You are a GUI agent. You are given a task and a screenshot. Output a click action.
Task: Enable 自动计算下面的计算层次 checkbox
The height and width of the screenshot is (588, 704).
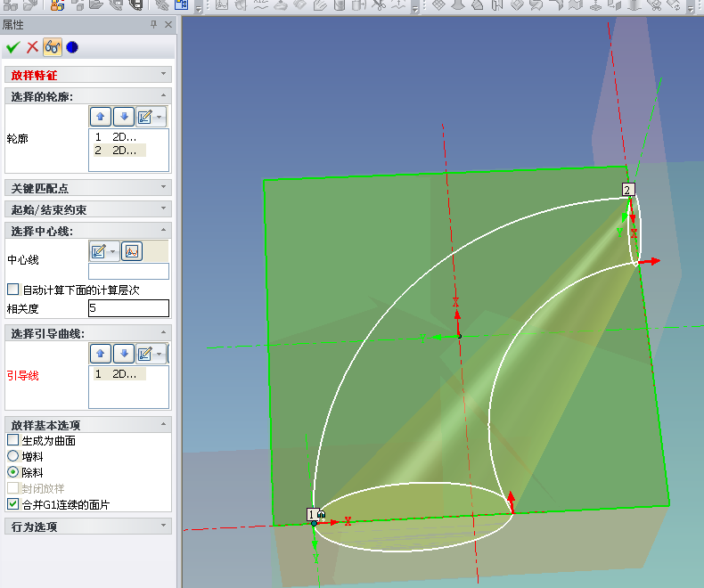[12, 290]
